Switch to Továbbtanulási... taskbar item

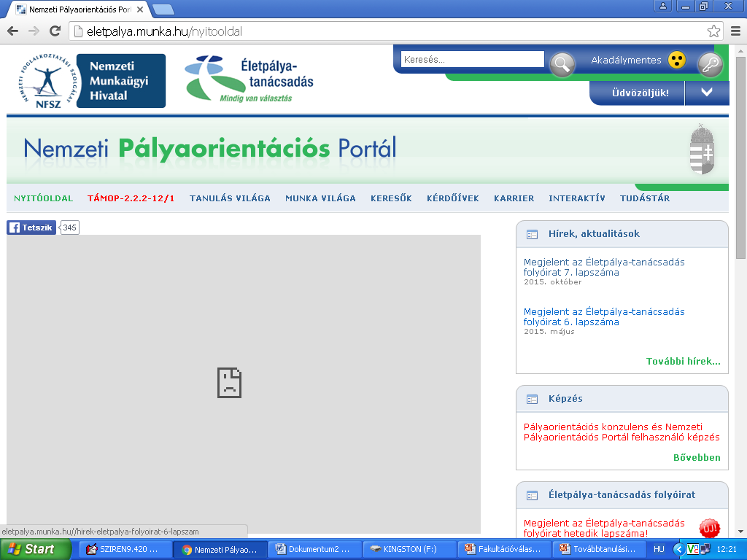tap(598, 549)
